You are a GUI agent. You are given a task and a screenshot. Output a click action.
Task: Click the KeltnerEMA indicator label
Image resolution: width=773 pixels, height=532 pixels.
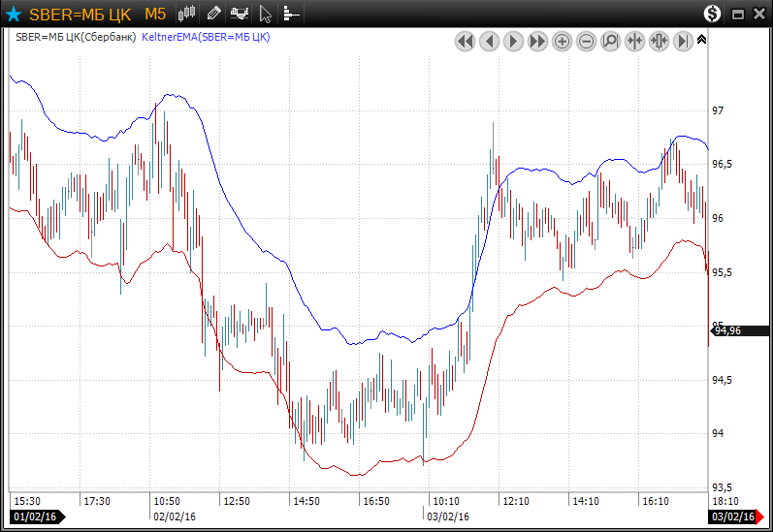206,37
